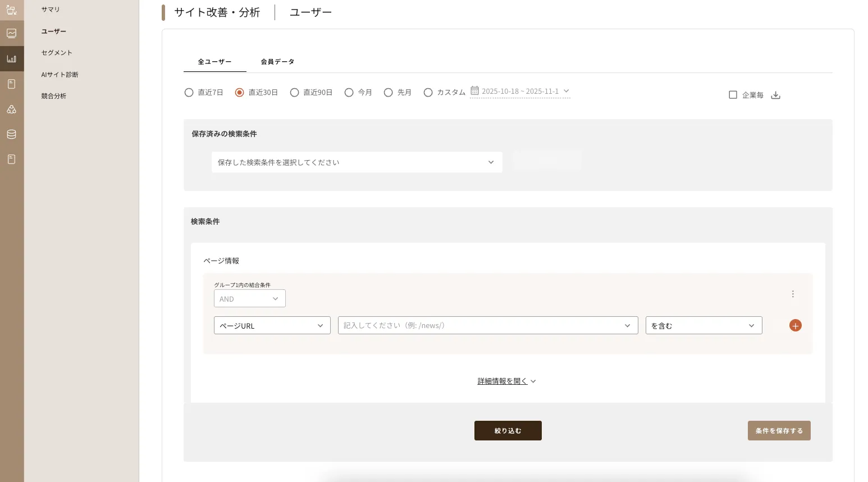Enable the 企業毎 checkbox
This screenshot has height=482, width=868.
[733, 95]
